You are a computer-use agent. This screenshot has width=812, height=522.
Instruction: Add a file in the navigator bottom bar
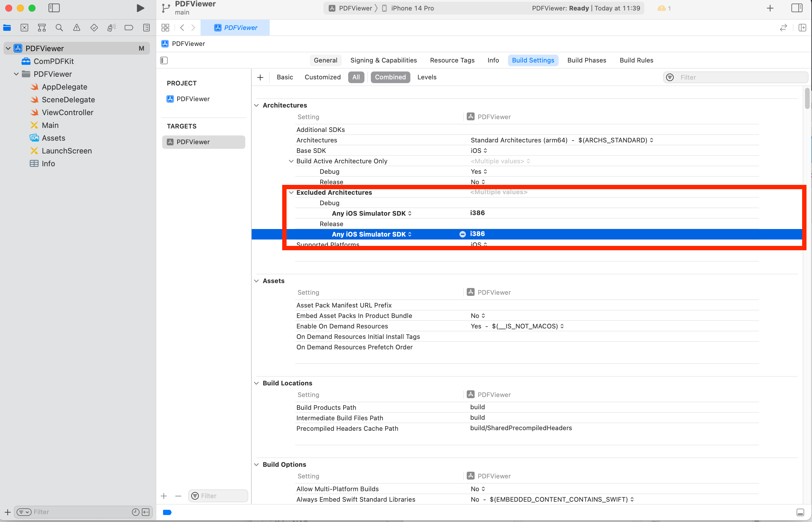coord(8,512)
